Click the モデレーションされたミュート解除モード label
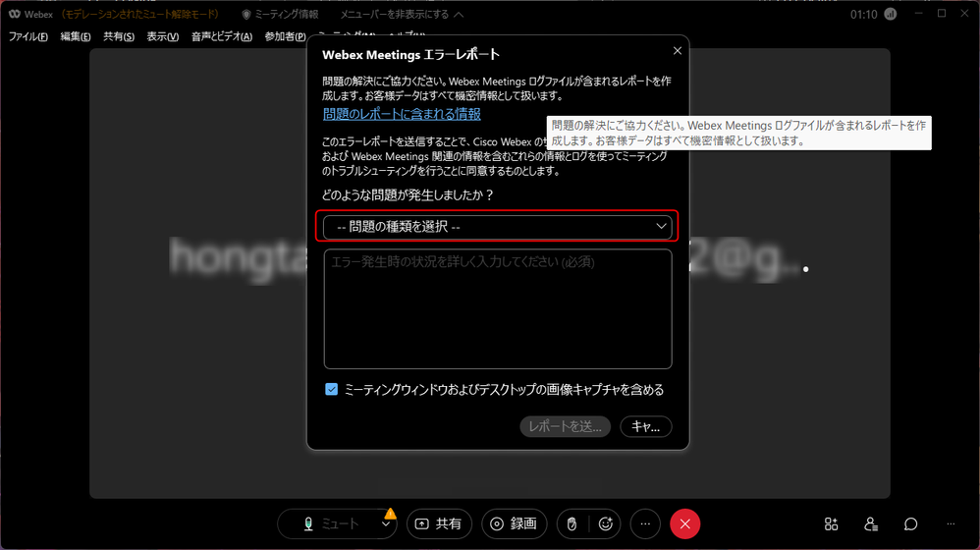 [x=140, y=14]
